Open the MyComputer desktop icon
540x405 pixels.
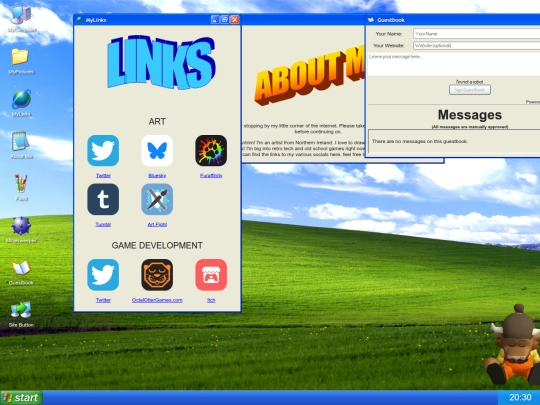21,19
